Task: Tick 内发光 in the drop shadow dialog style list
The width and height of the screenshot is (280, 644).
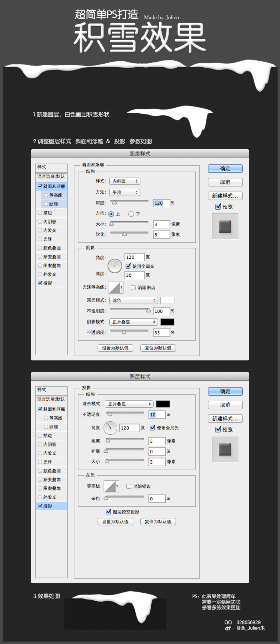Action: point(40,453)
